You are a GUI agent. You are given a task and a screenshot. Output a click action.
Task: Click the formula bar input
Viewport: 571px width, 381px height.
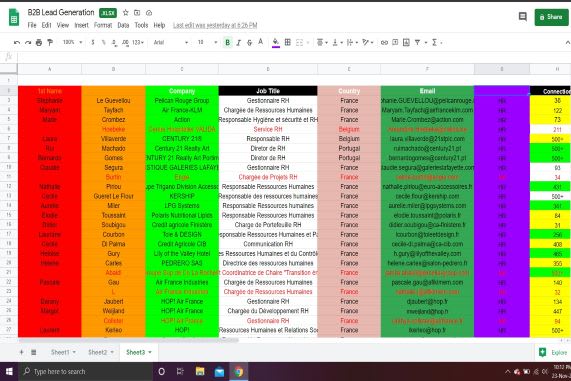point(294,57)
